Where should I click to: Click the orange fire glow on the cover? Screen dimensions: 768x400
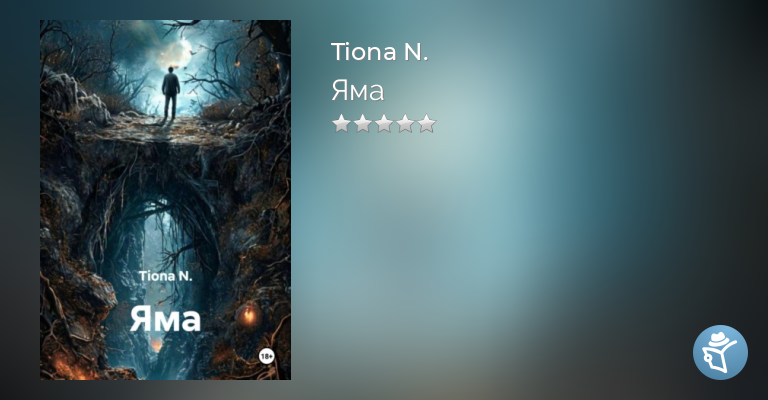(x=69, y=367)
